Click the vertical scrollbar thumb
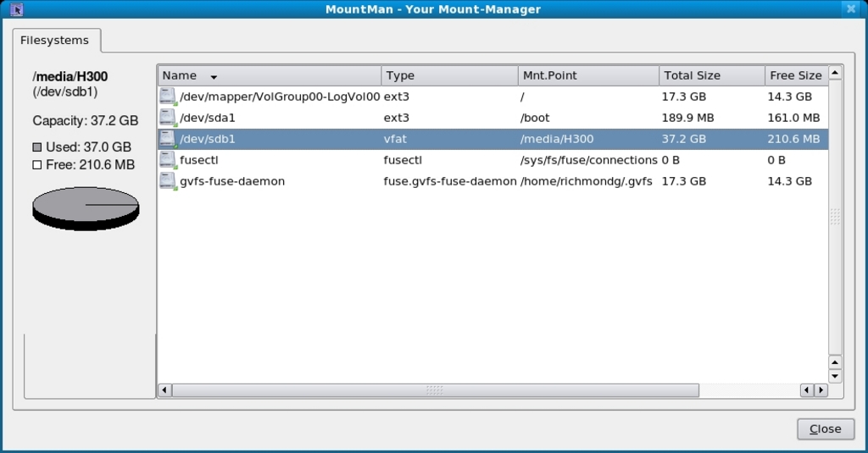The height and width of the screenshot is (453, 868). click(835, 217)
